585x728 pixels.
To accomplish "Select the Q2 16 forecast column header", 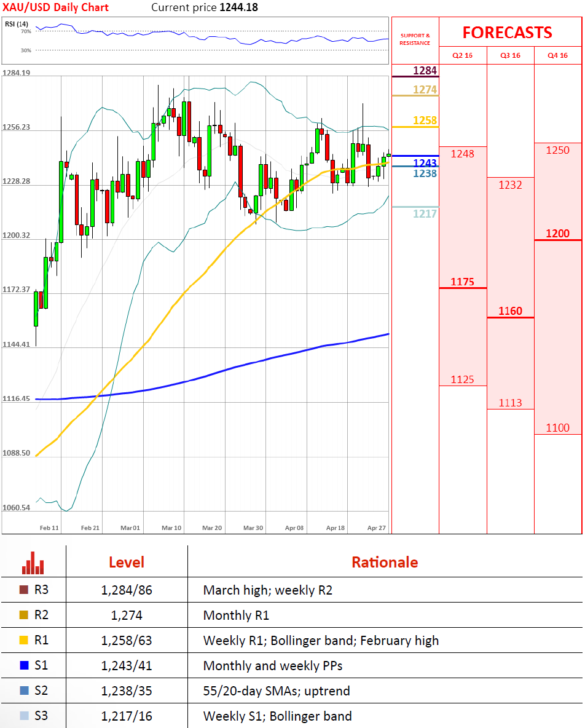I will (x=463, y=55).
